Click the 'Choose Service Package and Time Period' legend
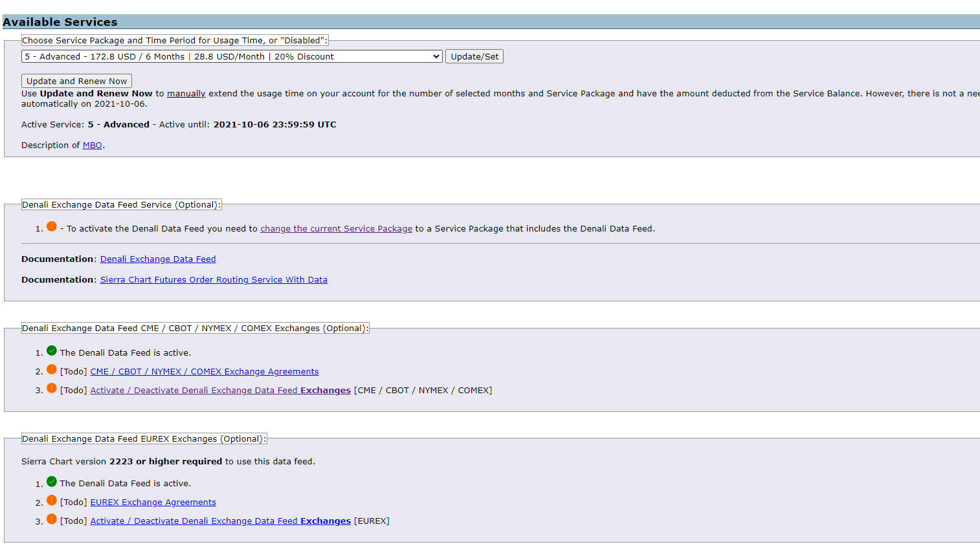Image resolution: width=980 pixels, height=551 pixels. [175, 41]
